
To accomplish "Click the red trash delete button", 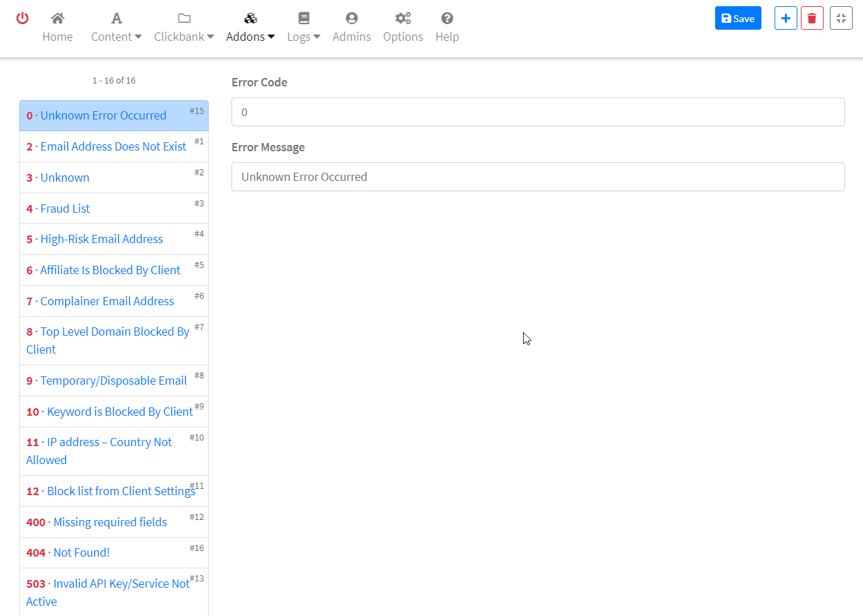I will coord(812,19).
